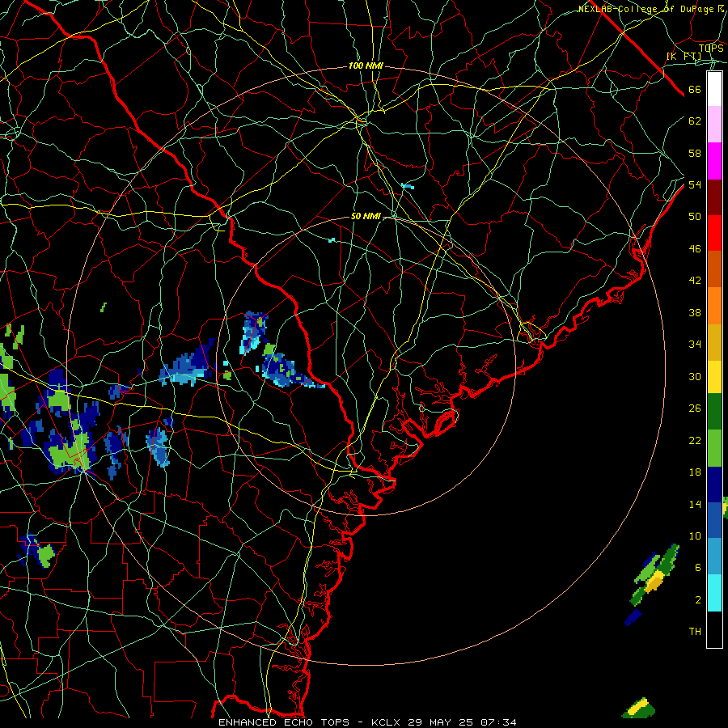Click the legend value 38

(x=695, y=312)
